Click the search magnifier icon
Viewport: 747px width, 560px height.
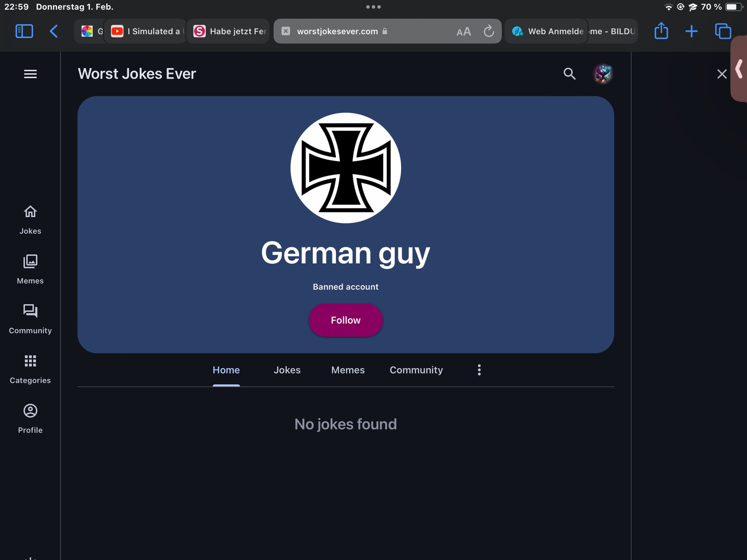(x=569, y=73)
